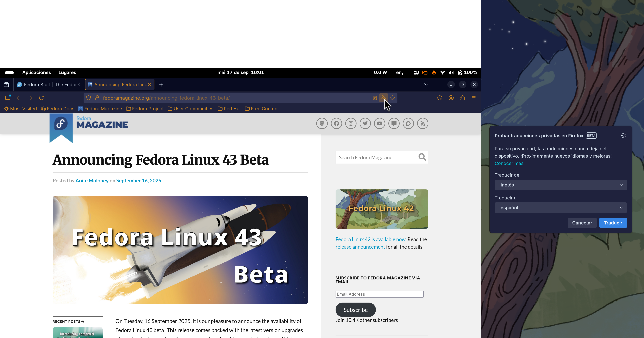Open the Firefox extensions puzzle icon
The width and height of the screenshot is (644, 338).
point(462,98)
